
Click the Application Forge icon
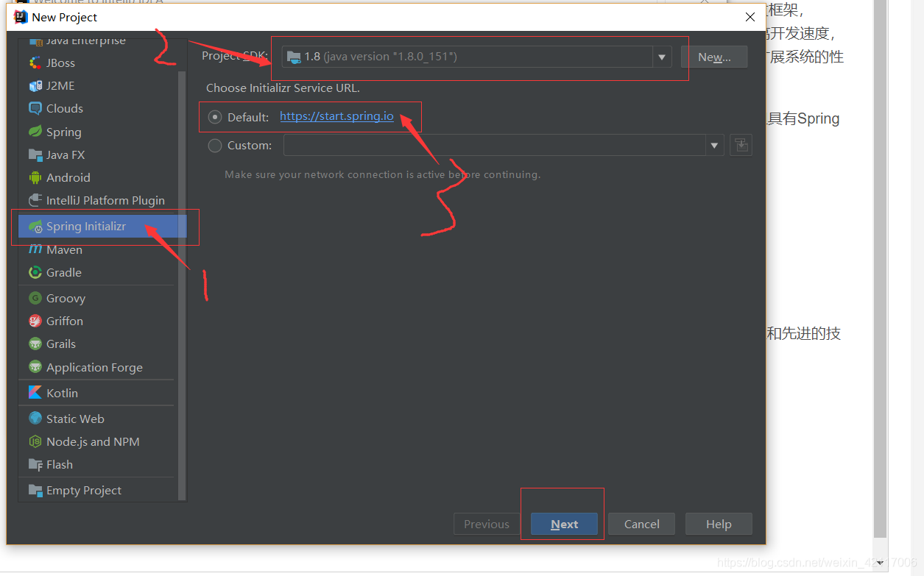click(35, 367)
